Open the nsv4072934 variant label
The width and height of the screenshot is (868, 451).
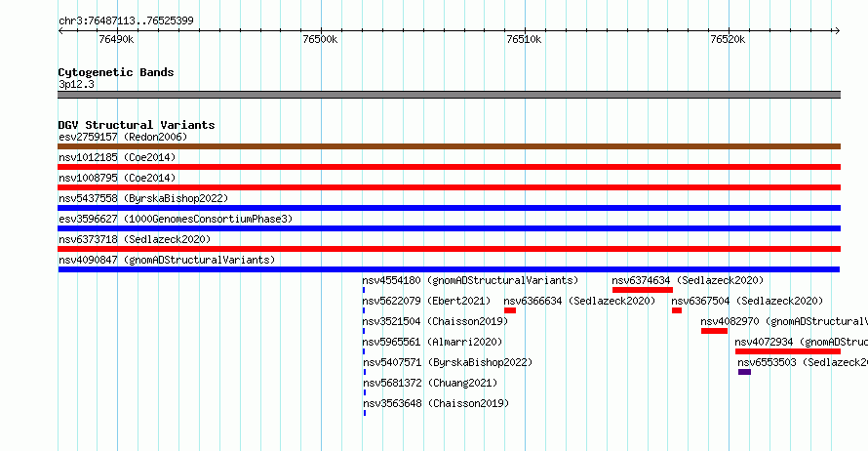802,342
